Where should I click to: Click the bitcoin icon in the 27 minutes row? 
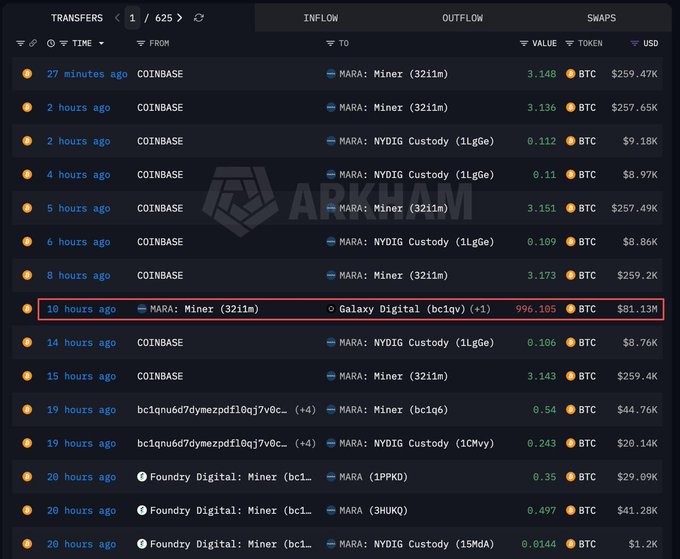pyautogui.click(x=27, y=74)
